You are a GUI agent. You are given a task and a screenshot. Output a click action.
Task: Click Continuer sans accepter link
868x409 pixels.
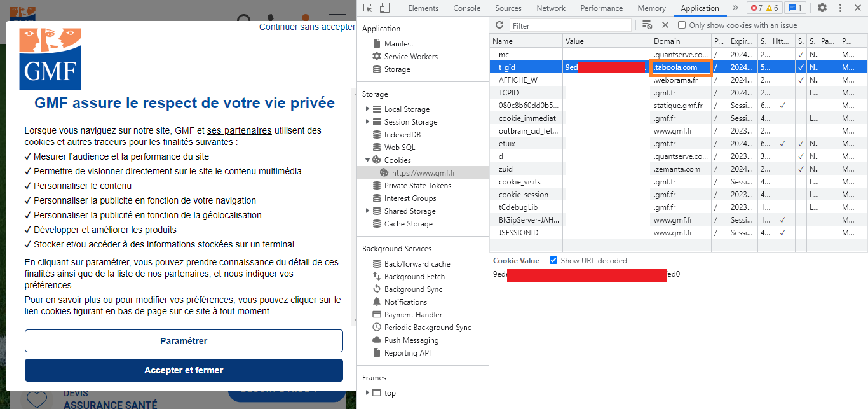(307, 27)
